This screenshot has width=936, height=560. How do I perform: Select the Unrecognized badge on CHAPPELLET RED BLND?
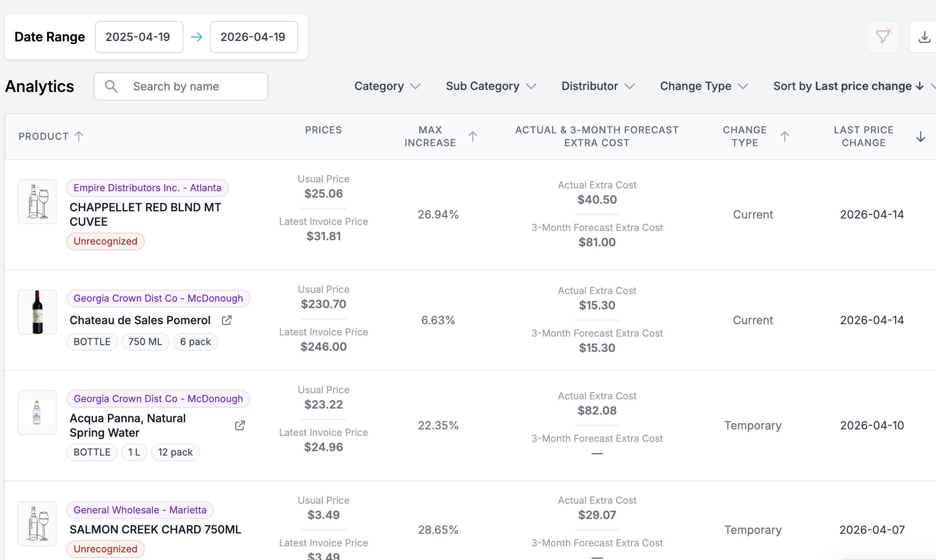pos(105,241)
